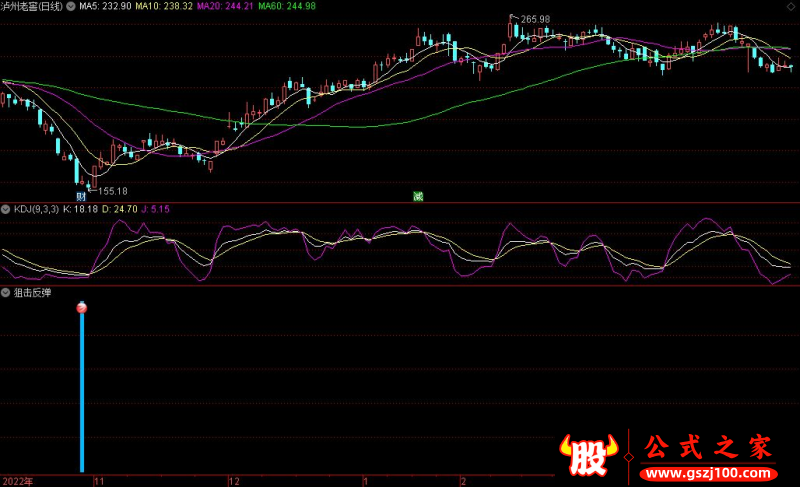Open the KDJ(9,3,3) indicator dropdown arrow
The width and height of the screenshot is (800, 487).
(x=6, y=208)
